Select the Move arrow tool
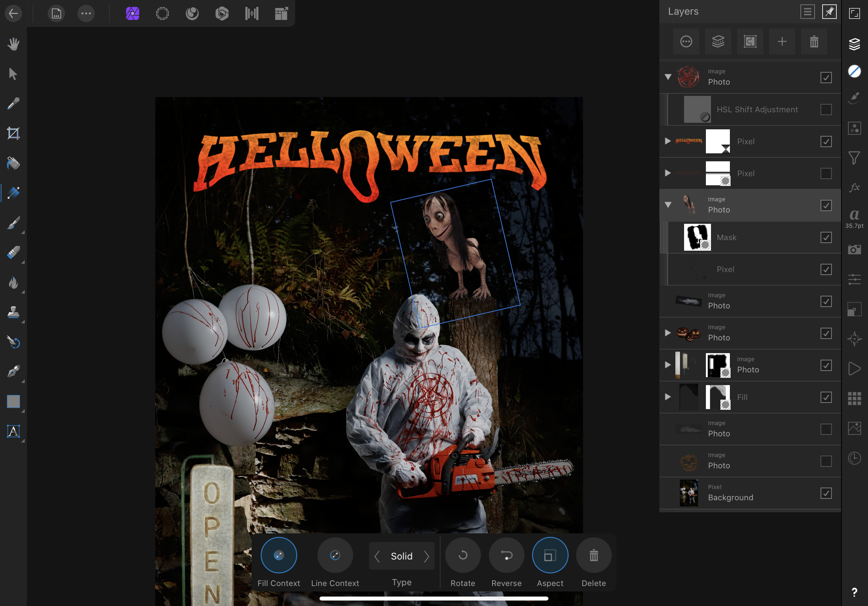868x606 pixels. pyautogui.click(x=13, y=74)
